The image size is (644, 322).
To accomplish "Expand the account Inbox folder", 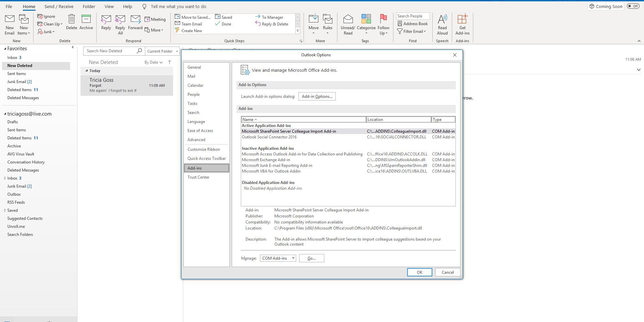I will point(5,178).
